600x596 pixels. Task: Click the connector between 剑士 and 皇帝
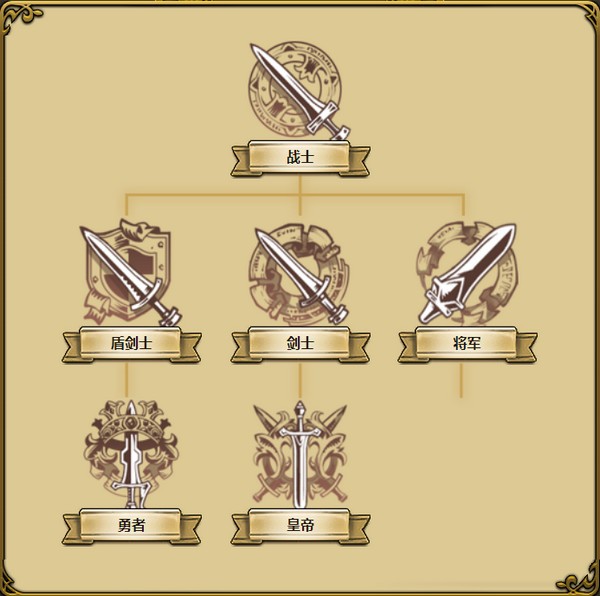coord(300,380)
